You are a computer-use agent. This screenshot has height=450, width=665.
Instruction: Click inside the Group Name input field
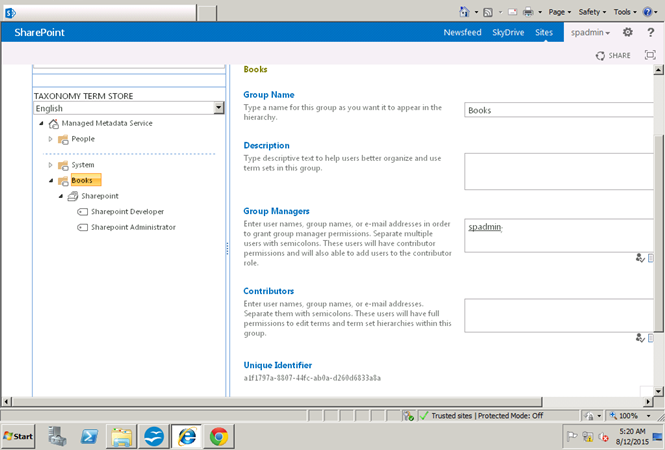(559, 110)
